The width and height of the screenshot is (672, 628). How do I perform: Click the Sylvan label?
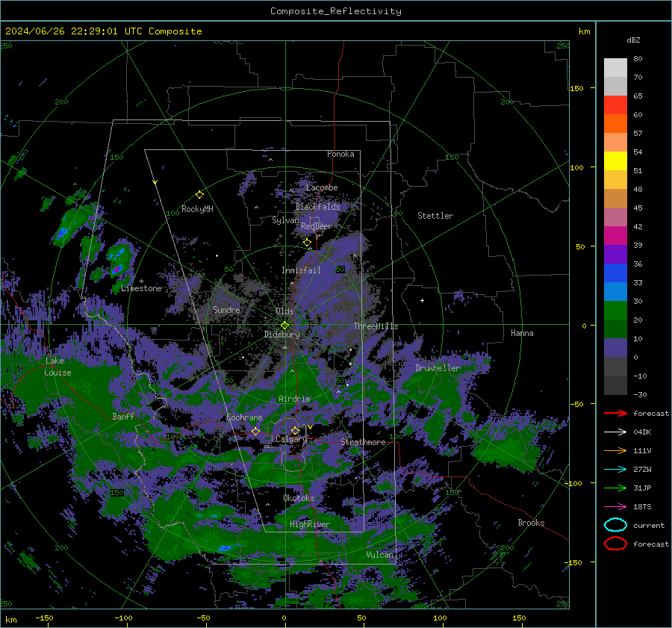(x=285, y=220)
